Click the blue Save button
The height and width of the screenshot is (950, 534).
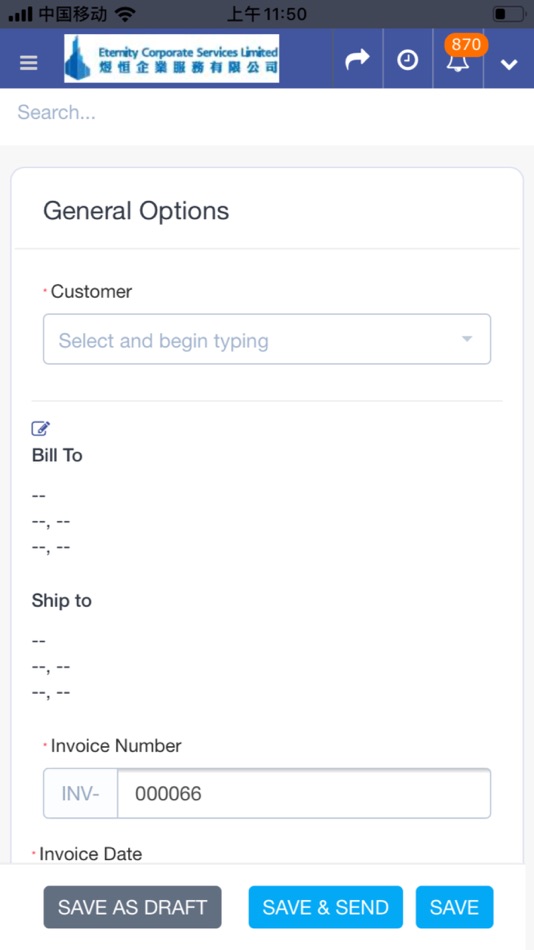455,907
